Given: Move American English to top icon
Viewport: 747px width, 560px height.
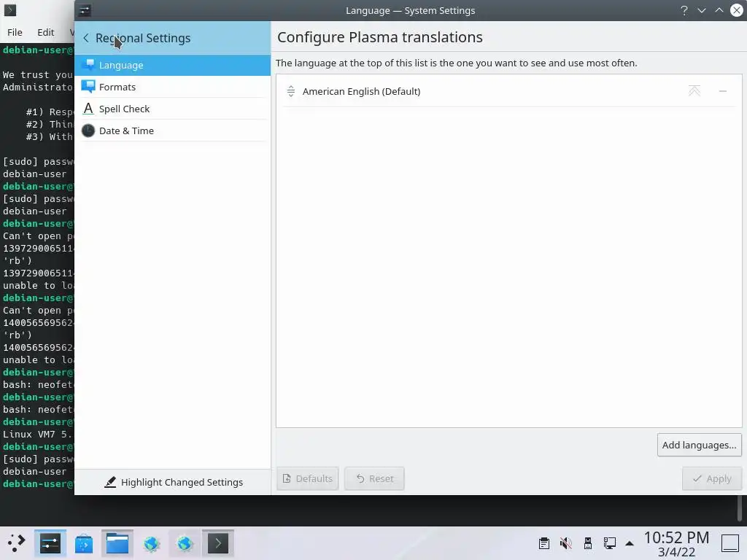Looking at the screenshot, I should point(694,91).
